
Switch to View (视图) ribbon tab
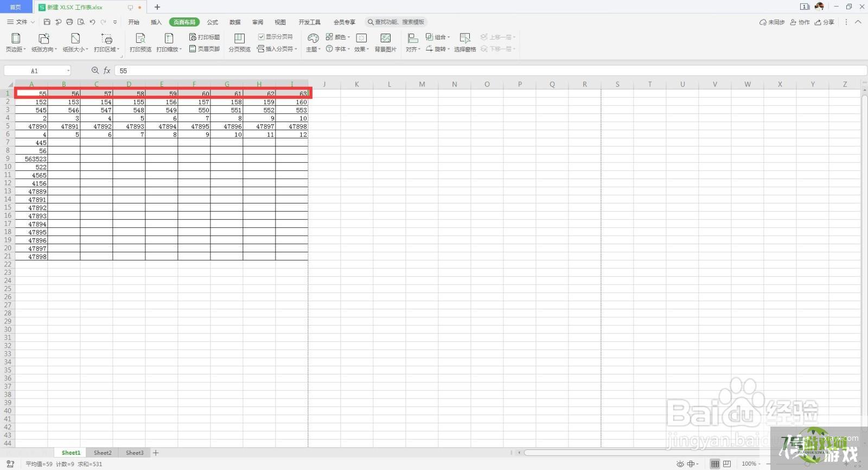280,22
